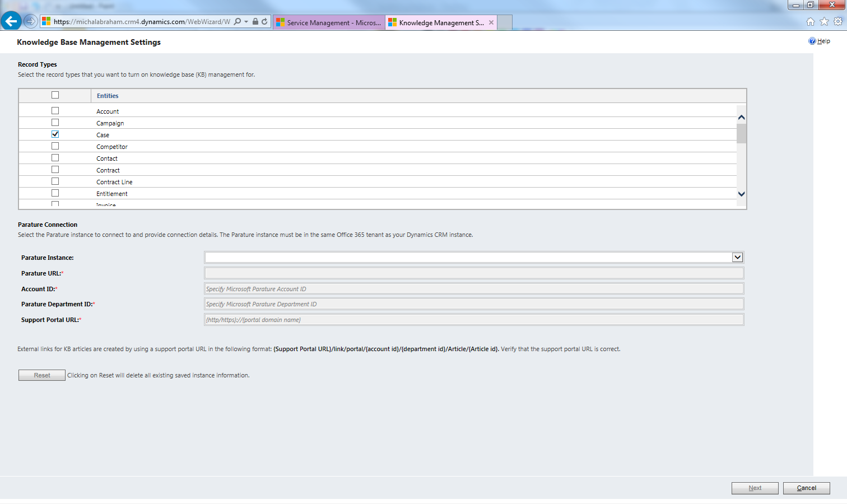Click the entities list scroll up arrow
847x504 pixels.
(x=741, y=118)
